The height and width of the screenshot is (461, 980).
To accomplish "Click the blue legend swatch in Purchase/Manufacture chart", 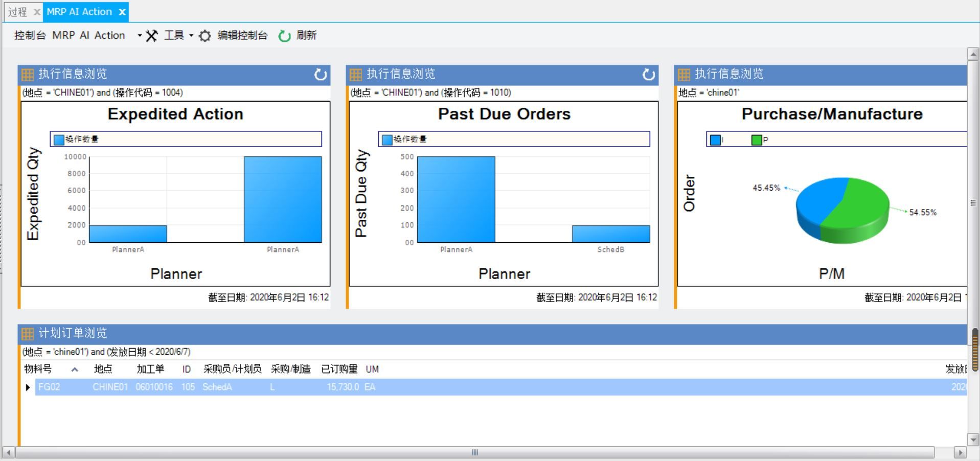I will click(715, 140).
